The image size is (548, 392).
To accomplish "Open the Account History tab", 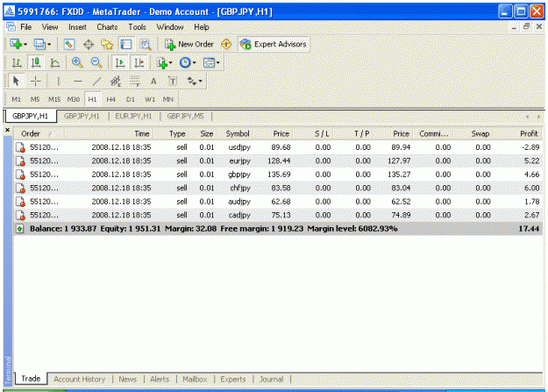I will pyautogui.click(x=79, y=379).
